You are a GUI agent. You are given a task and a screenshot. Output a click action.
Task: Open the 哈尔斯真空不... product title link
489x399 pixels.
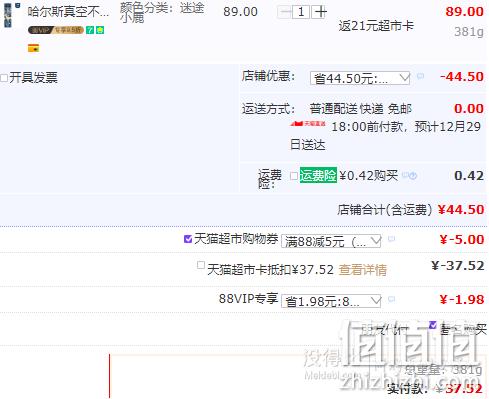68,12
